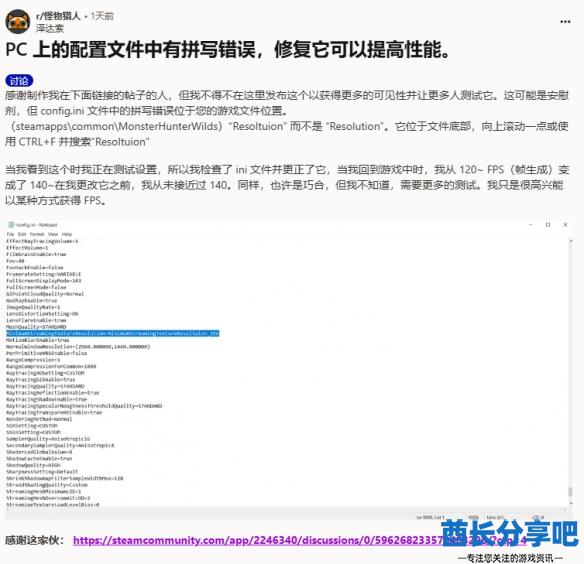Click the StreamingTextureLoadLevelBias line
The width and height of the screenshot is (584, 564).
click(x=53, y=505)
